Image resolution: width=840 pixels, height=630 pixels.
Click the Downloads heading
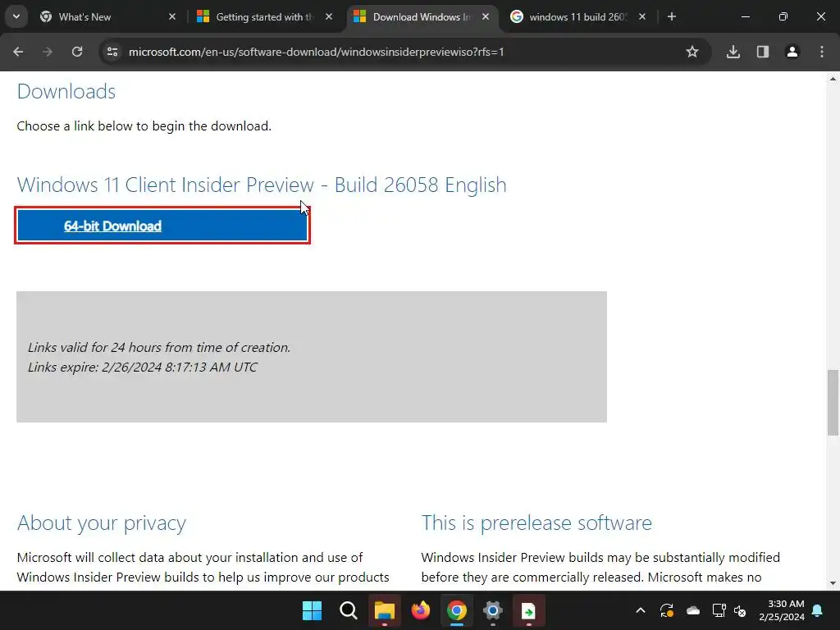tap(66, 91)
